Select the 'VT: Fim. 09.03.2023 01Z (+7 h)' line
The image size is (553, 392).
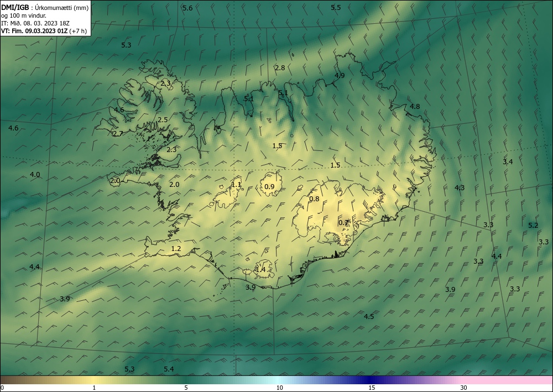[x=44, y=31]
